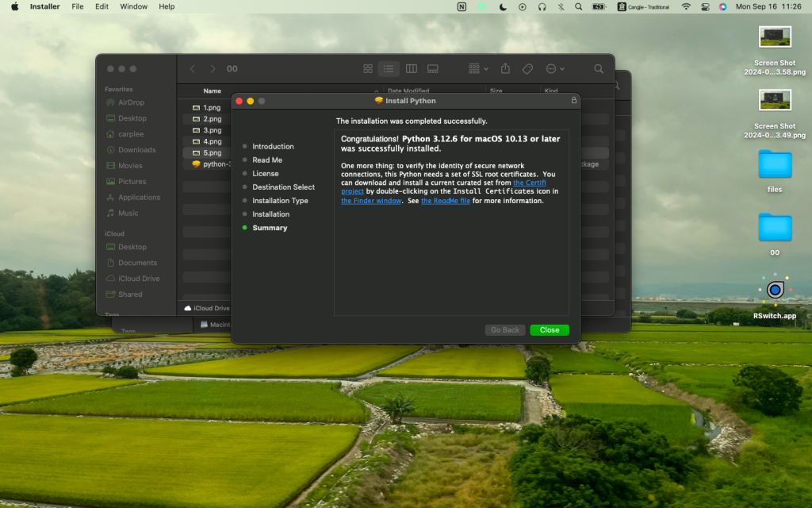Image resolution: width=812 pixels, height=508 pixels.
Task: Open Movies in the Finder sidebar
Action: tap(130, 165)
